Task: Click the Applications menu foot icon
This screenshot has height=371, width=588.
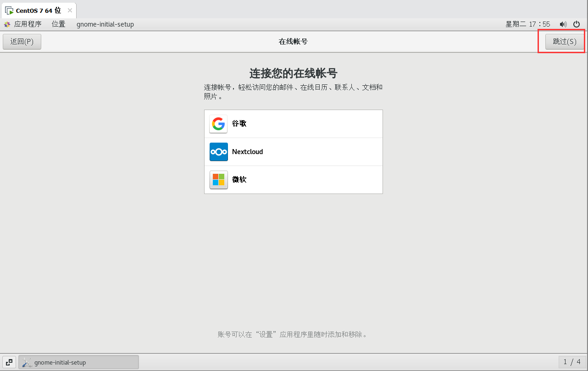Action: tap(7, 24)
